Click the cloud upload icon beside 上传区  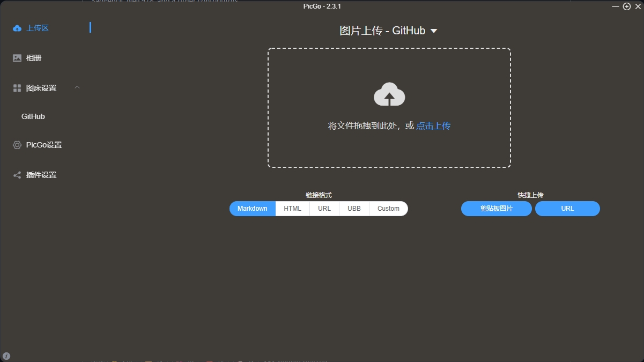[17, 28]
